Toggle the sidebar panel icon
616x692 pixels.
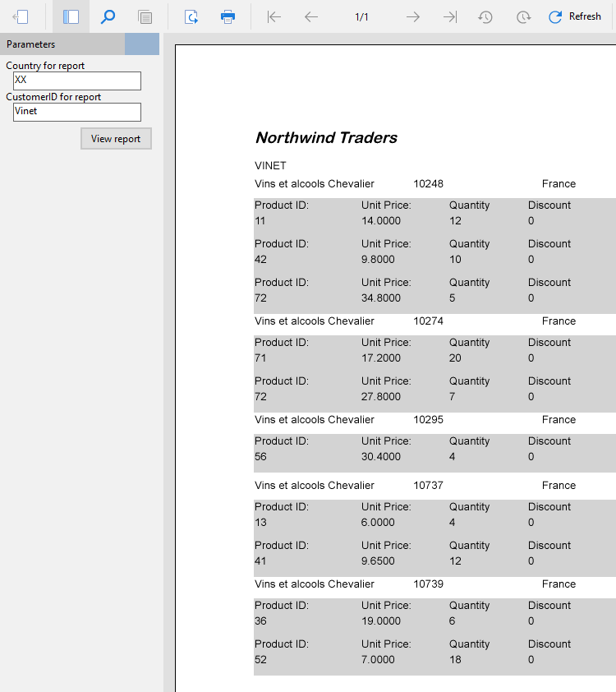71,16
